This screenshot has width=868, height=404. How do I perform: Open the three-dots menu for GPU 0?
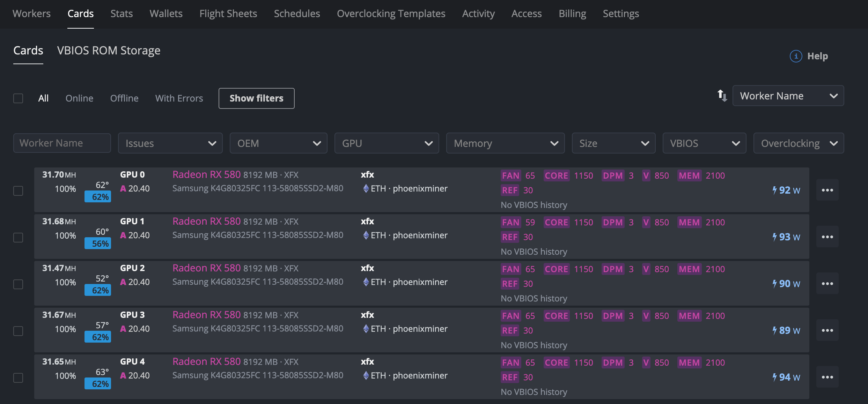point(827,190)
